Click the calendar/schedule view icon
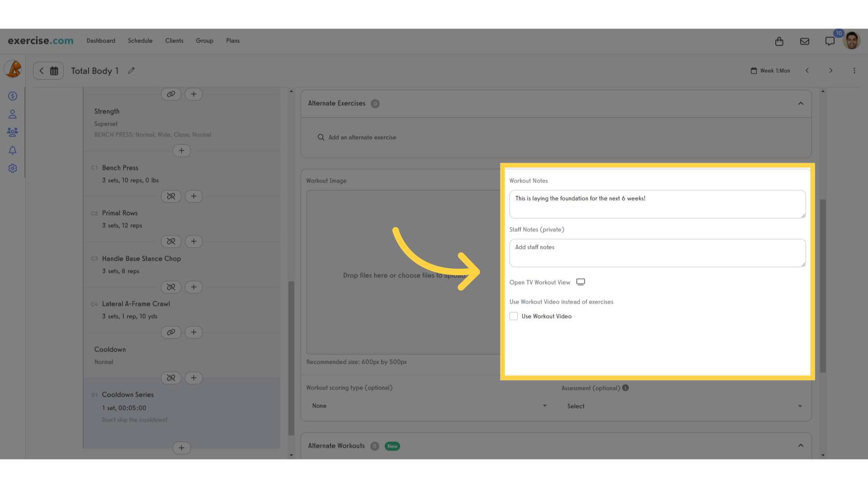Image resolution: width=868 pixels, height=488 pixels. tap(54, 71)
